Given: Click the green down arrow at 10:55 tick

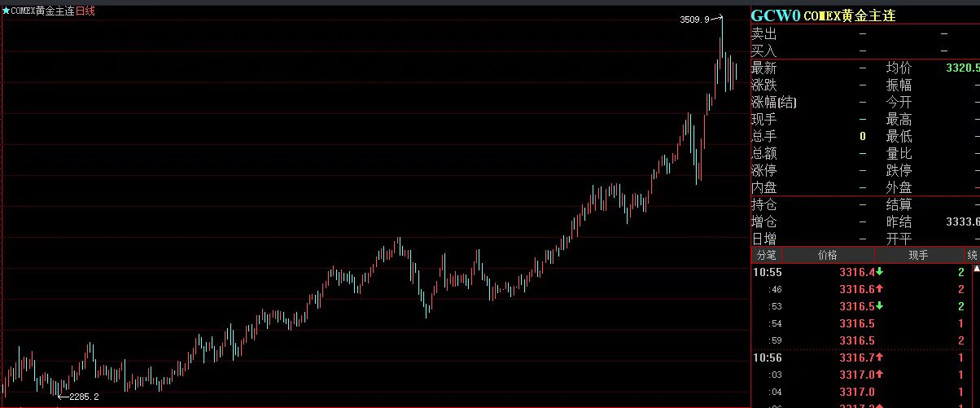Looking at the screenshot, I should (x=880, y=272).
